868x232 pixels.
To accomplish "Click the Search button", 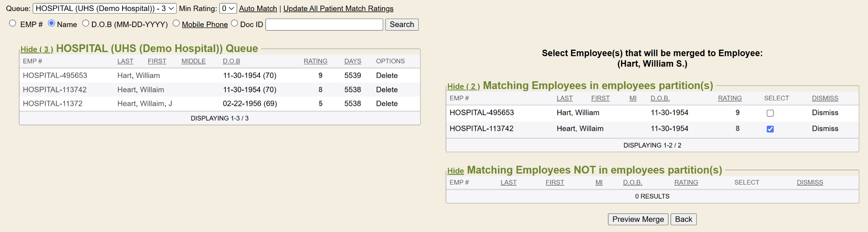I will pos(402,25).
